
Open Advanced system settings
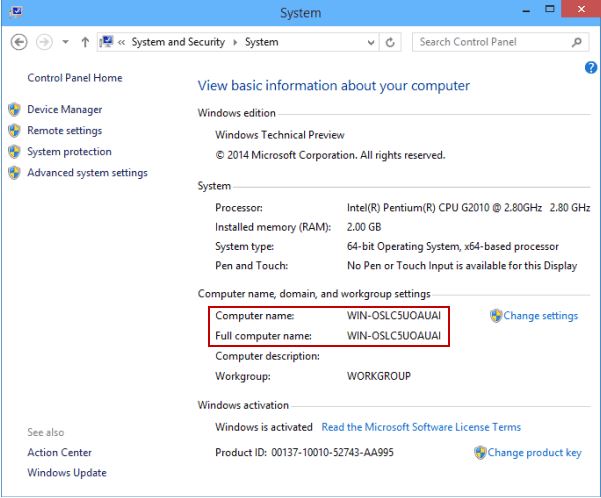point(87,173)
